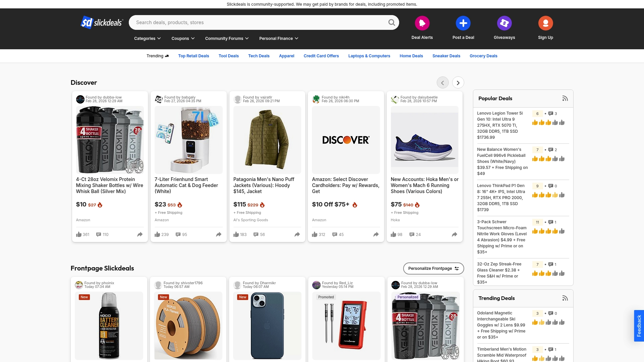The image size is (644, 362).
Task: Open the Deal Alerts bell icon
Action: coord(422,23)
